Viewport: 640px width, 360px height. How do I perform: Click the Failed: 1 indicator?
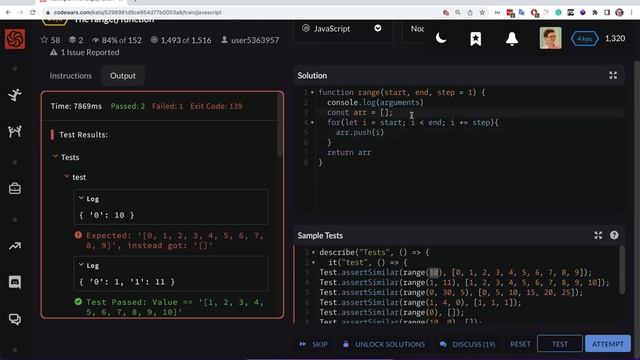(167, 106)
